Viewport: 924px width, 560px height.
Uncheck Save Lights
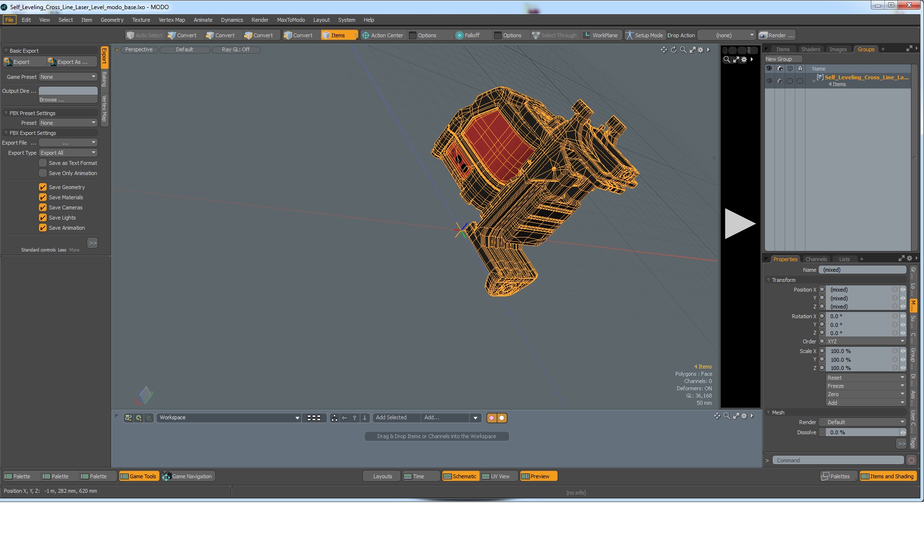point(43,218)
